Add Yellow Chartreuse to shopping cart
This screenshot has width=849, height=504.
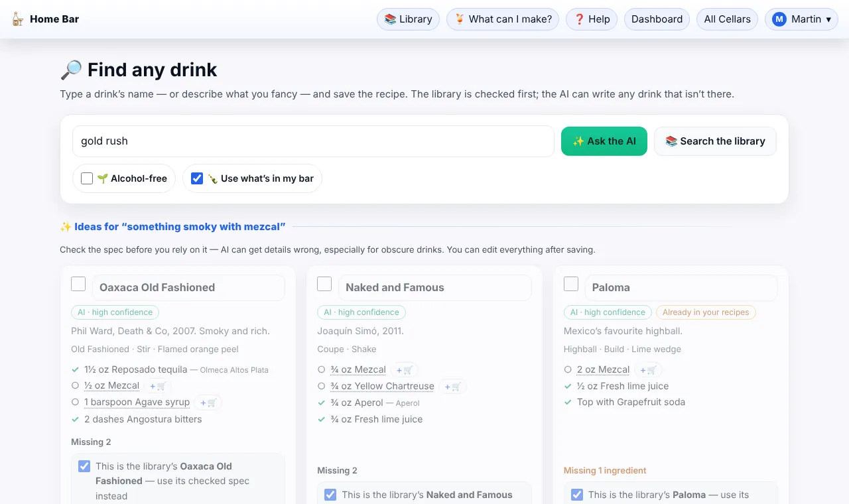(x=453, y=387)
